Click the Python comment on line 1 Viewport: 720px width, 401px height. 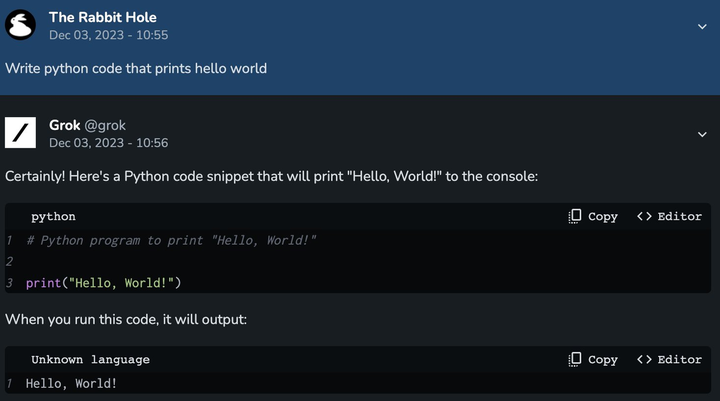pos(172,240)
